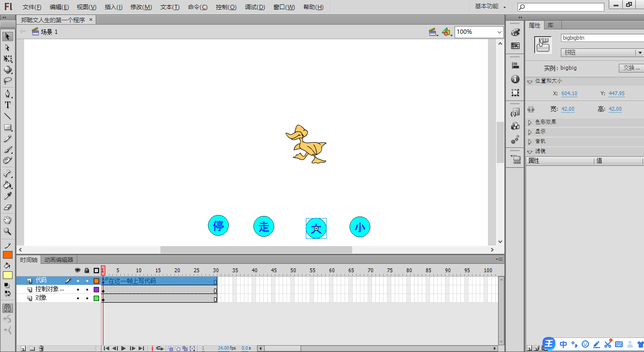Click the Edit Scene clapperboard icon
This screenshot has height=352, width=644.
click(x=433, y=32)
